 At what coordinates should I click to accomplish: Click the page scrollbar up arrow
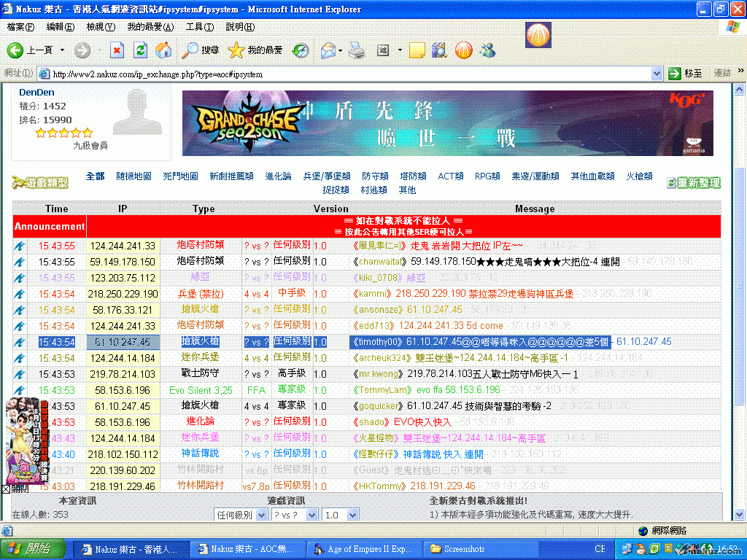pos(740,89)
